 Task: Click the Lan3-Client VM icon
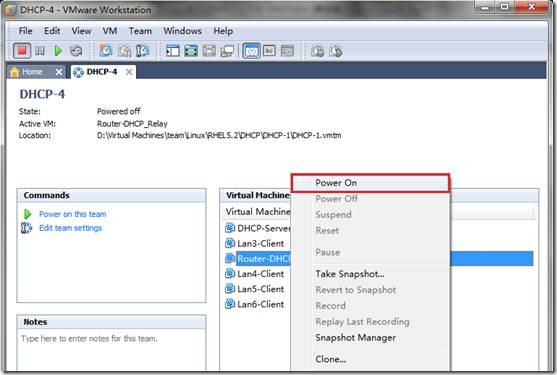tap(230, 243)
